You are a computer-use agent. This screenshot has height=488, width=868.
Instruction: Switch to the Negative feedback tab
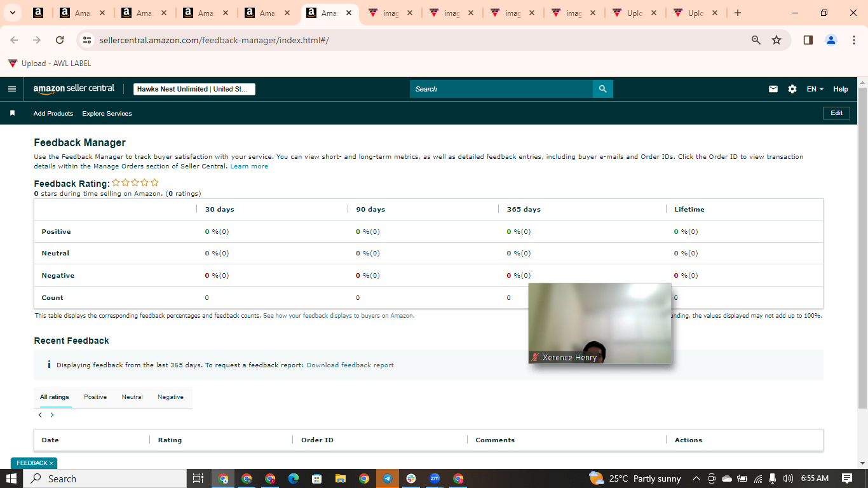pos(170,397)
